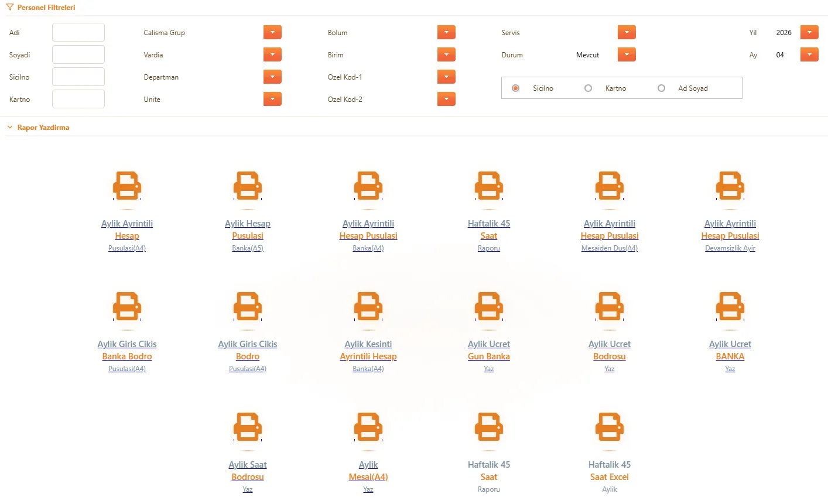
Task: Select the Sicilno radio button
Action: [516, 88]
